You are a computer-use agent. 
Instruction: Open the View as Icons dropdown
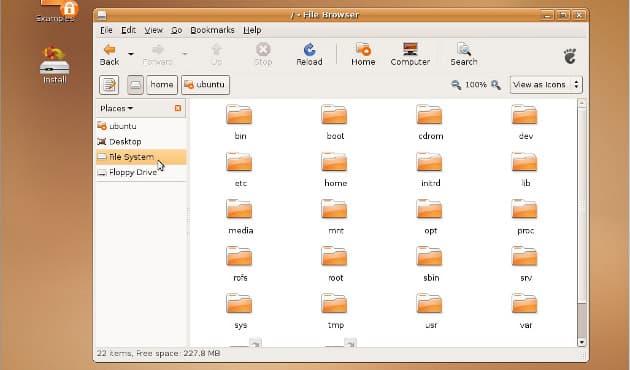[x=546, y=85]
